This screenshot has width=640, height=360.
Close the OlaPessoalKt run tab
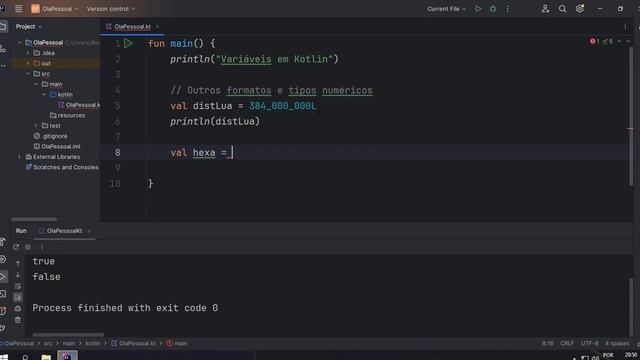pos(89,231)
